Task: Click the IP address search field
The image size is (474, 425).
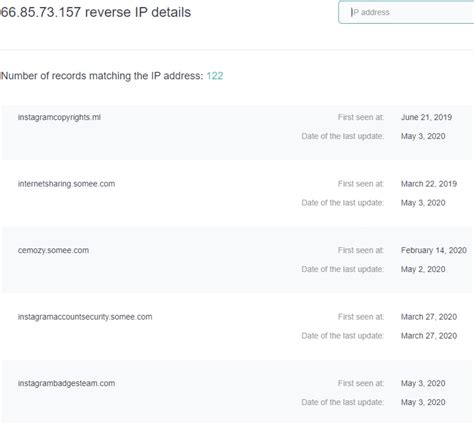Action: [406, 12]
